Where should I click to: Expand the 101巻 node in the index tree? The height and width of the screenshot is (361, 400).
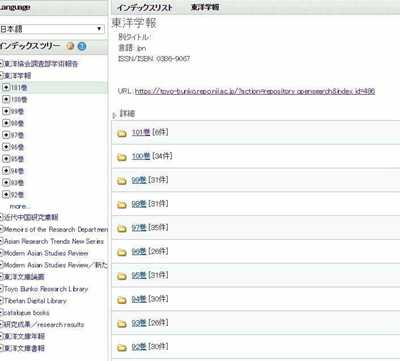[6, 88]
